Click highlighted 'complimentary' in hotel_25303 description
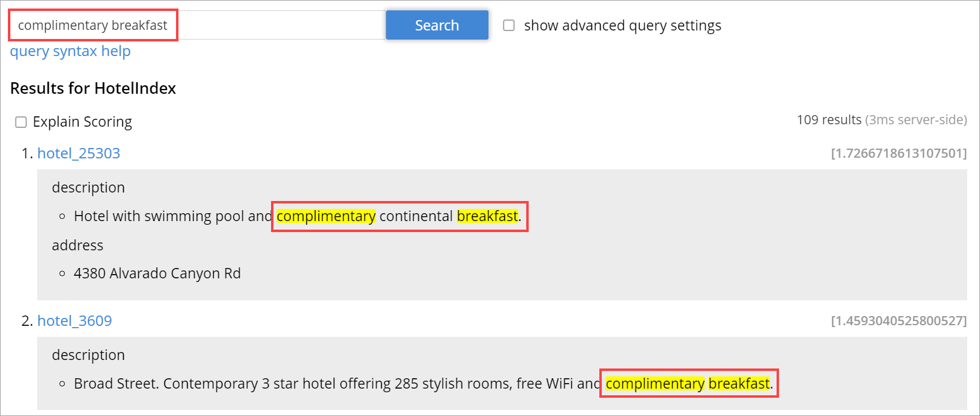Screen dimensions: 980x416 click(x=326, y=216)
